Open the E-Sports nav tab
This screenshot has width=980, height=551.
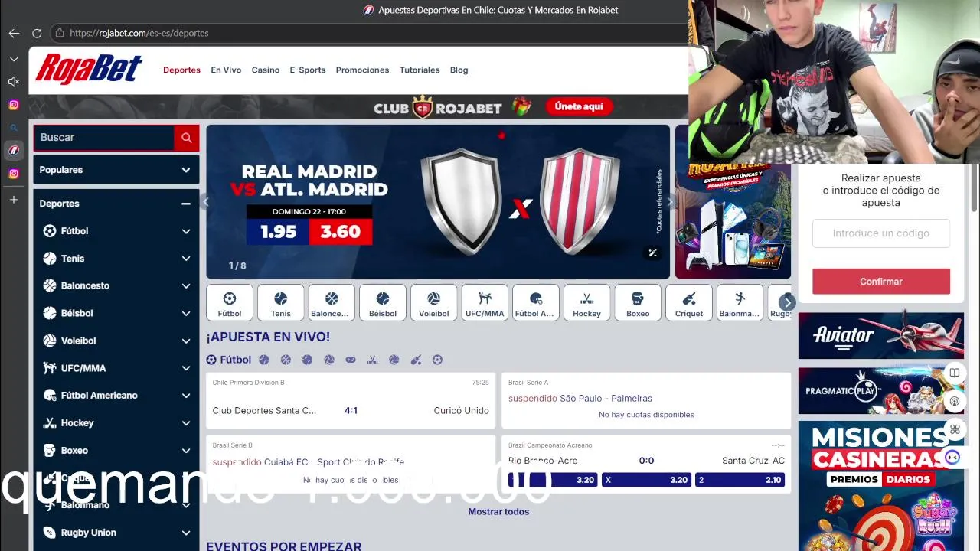[x=308, y=70]
